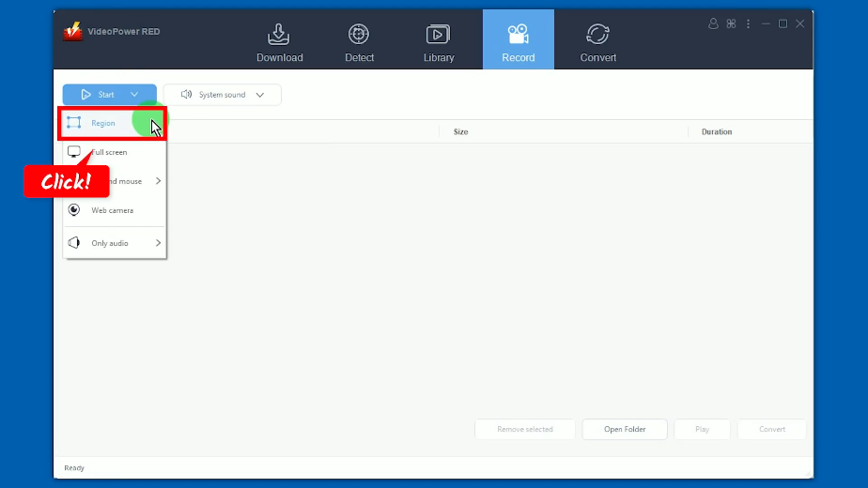Open the tools grid icon in title bar
The height and width of the screenshot is (488, 868).
[x=731, y=23]
